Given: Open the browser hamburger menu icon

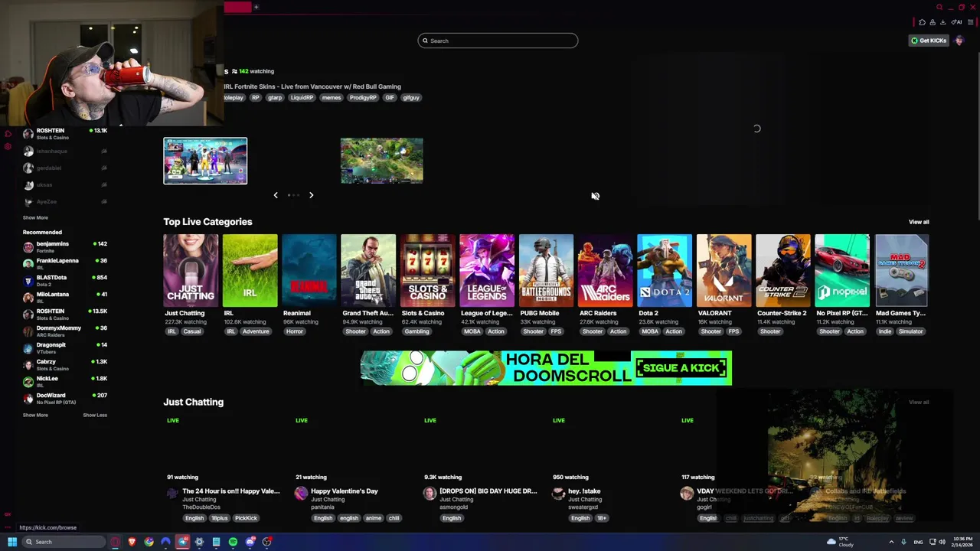Looking at the screenshot, I should point(970,22).
